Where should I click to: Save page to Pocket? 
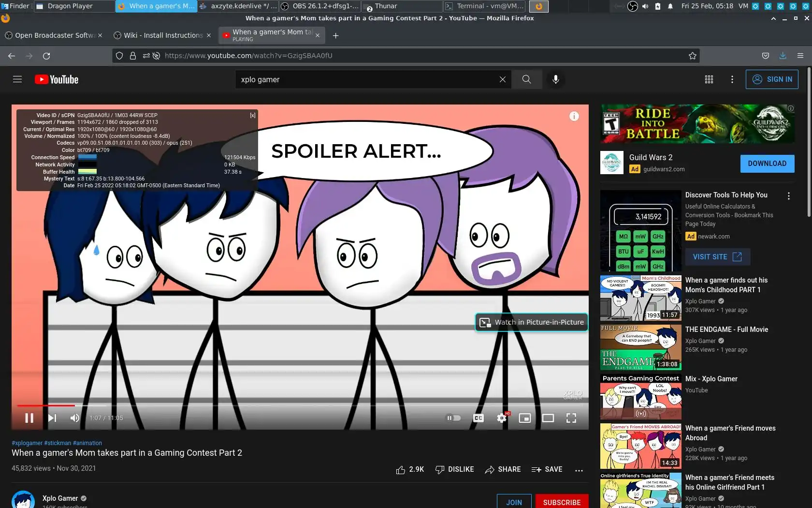click(766, 56)
